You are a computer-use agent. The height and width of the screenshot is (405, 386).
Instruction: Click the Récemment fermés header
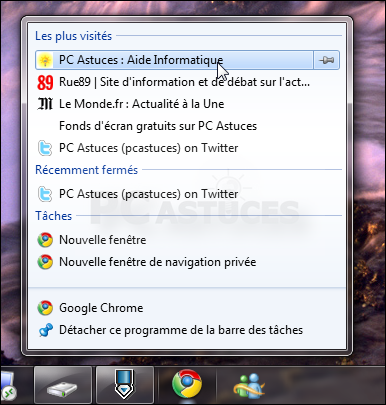86,170
